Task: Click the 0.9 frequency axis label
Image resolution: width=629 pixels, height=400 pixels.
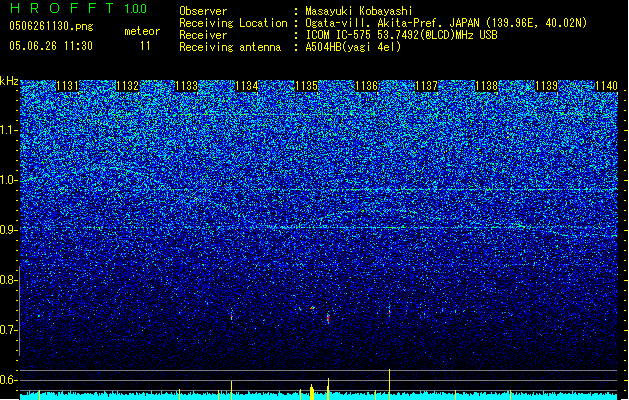Action: tap(9, 230)
